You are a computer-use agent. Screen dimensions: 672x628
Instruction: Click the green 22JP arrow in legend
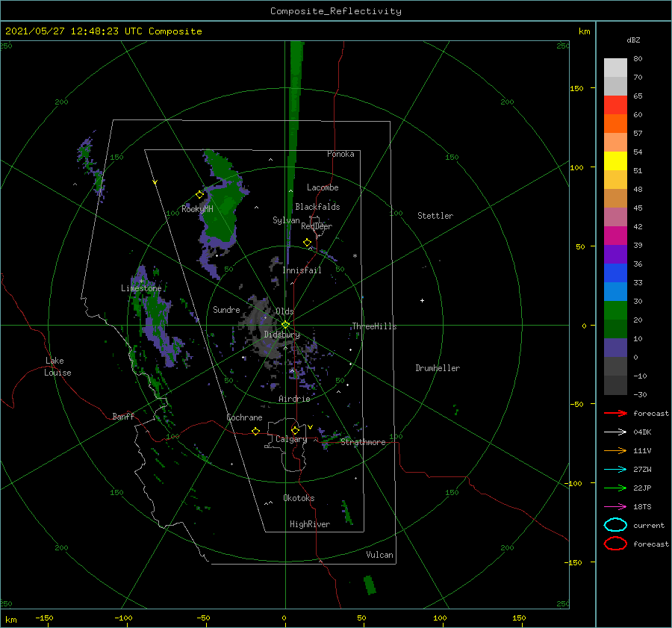[x=615, y=488]
